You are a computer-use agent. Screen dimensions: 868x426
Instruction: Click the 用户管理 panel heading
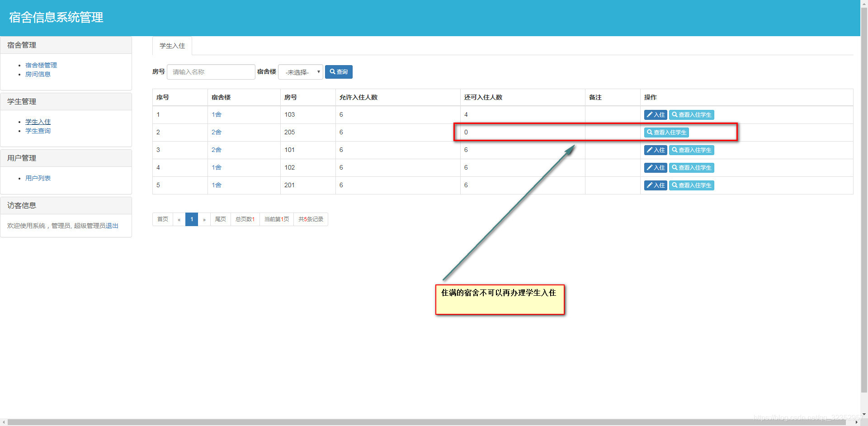click(66, 158)
